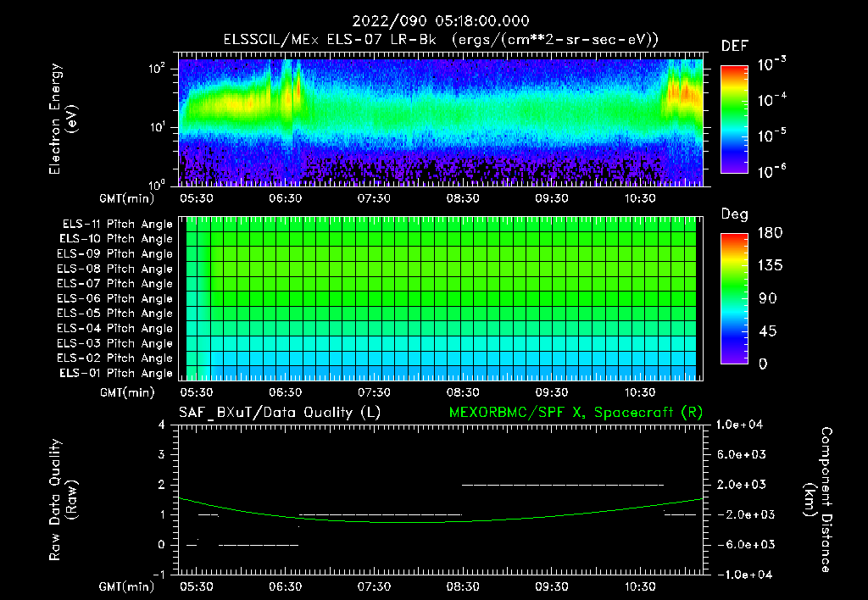Click the 07:30 tick label under spectrogram
This screenshot has height=600, width=868.
point(374,198)
